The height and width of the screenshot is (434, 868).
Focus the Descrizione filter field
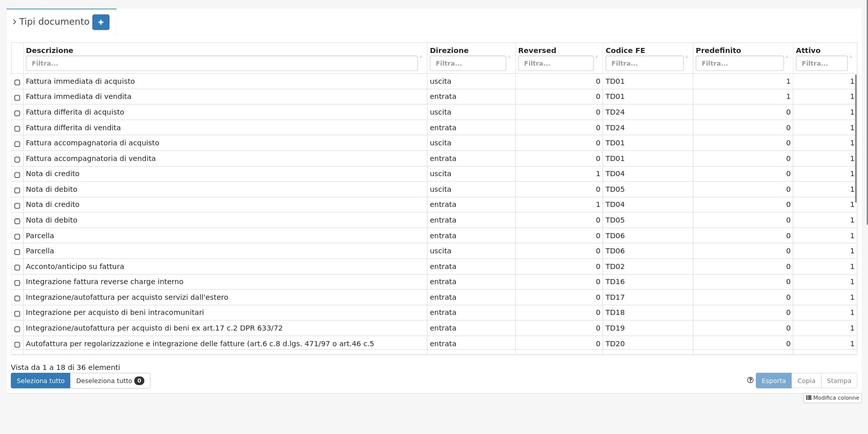[x=222, y=64]
